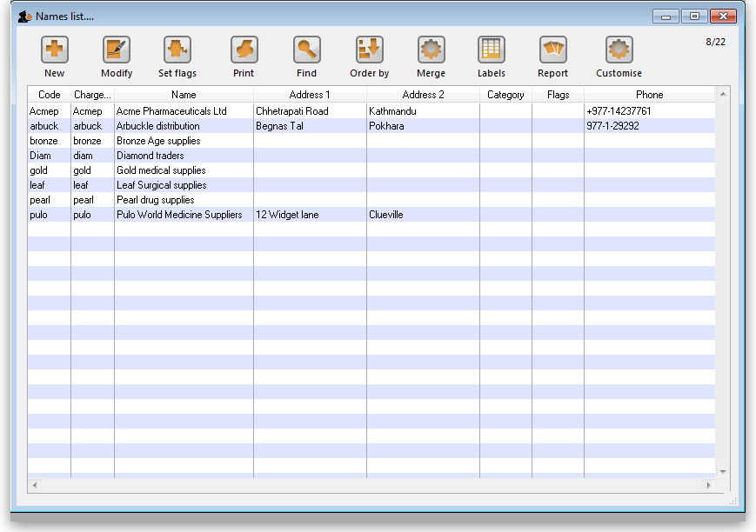Click the Phone column header
756x532 pixels.
(649, 95)
